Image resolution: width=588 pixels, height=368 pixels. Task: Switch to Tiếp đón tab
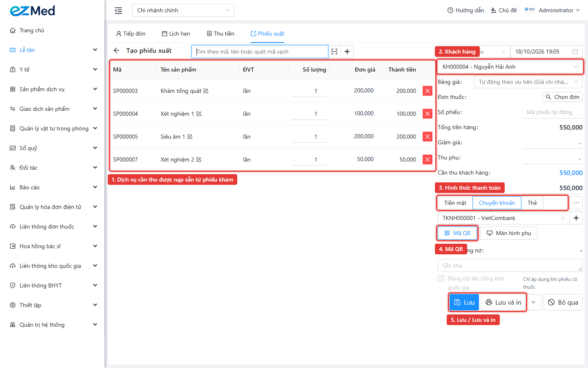point(131,34)
